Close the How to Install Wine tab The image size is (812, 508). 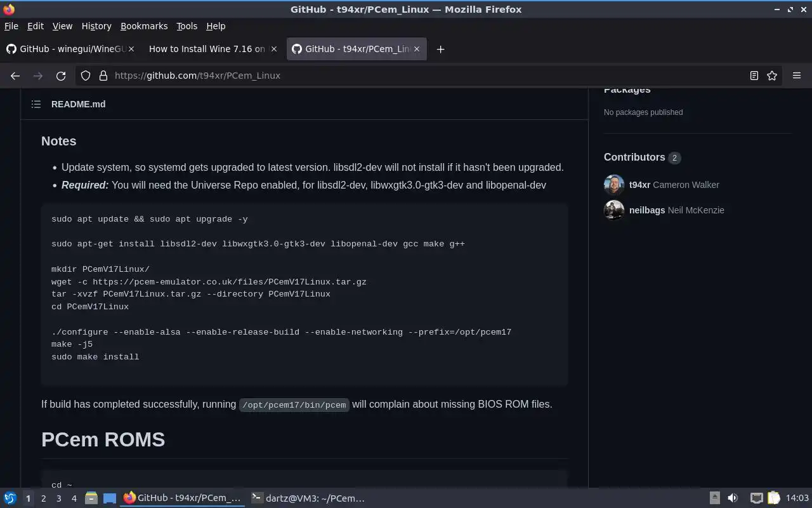(274, 49)
